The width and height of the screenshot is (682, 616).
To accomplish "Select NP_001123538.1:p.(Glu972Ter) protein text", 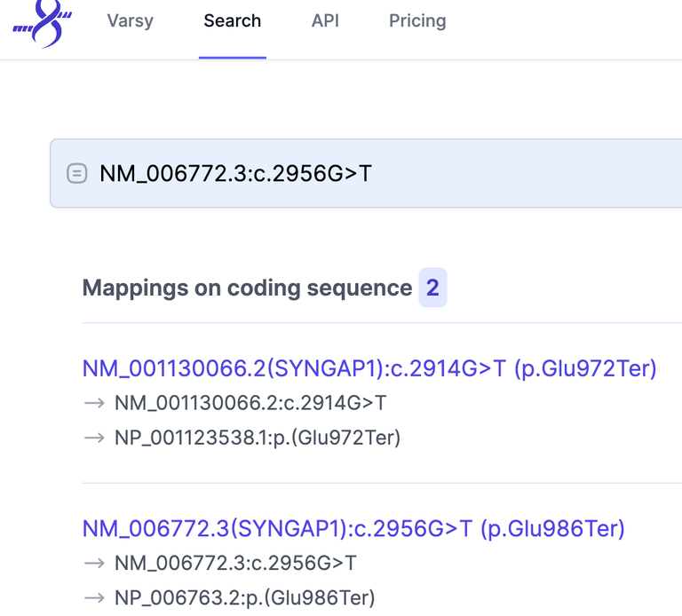I will (258, 438).
